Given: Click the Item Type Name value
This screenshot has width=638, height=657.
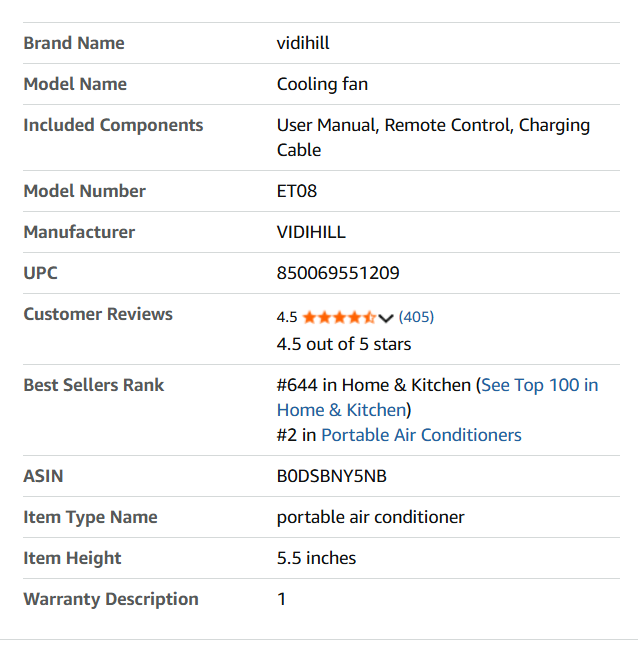Looking at the screenshot, I should pos(370,517).
